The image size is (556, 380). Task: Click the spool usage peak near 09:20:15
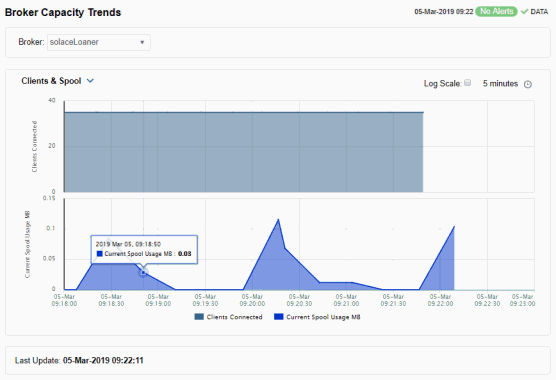278,220
